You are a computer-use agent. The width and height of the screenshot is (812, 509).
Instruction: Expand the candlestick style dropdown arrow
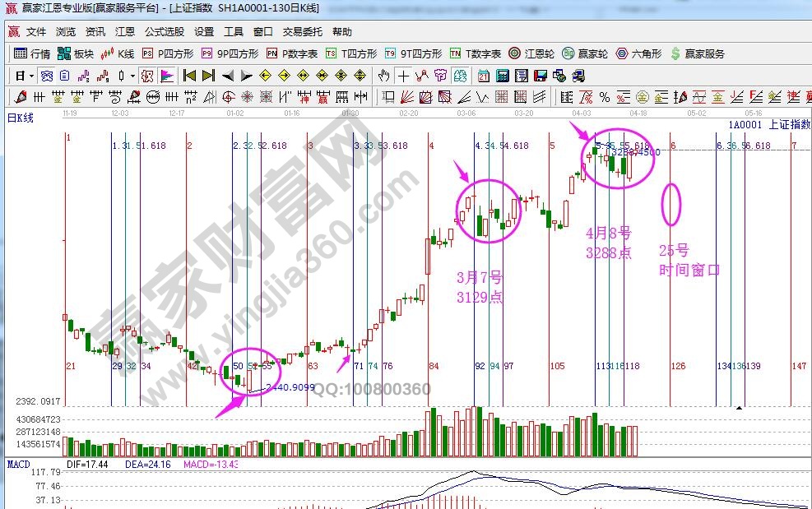pyautogui.click(x=132, y=76)
